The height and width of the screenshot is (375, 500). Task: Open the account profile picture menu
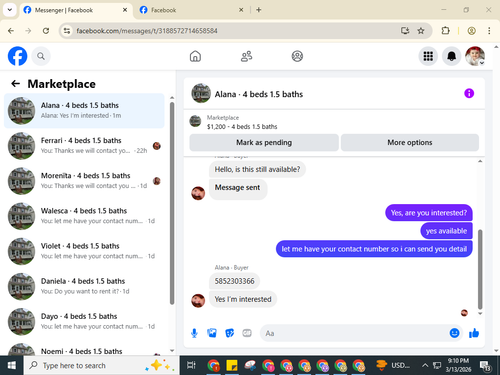click(x=475, y=56)
